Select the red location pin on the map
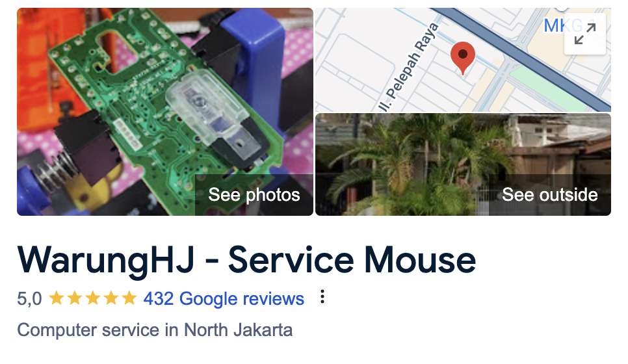The image size is (628, 364). (x=463, y=58)
